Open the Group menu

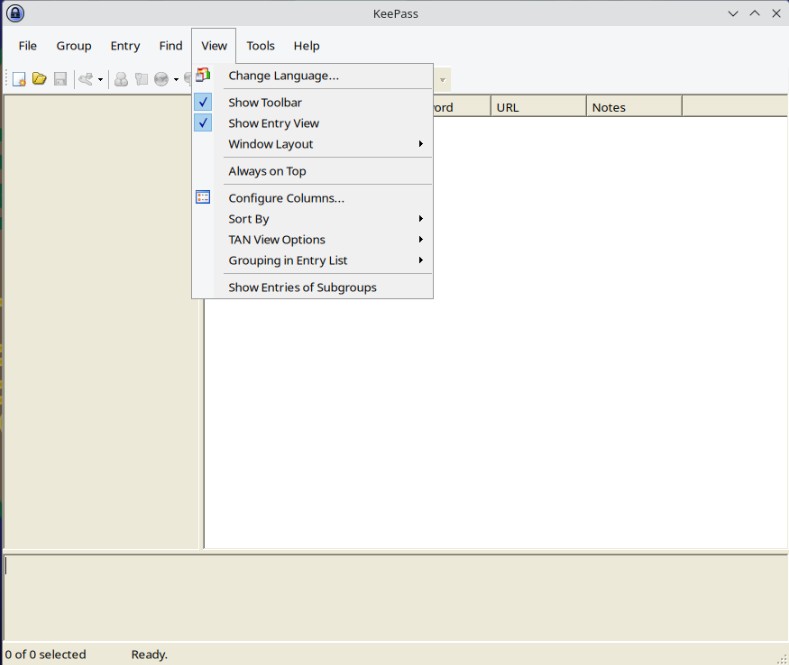tap(73, 46)
